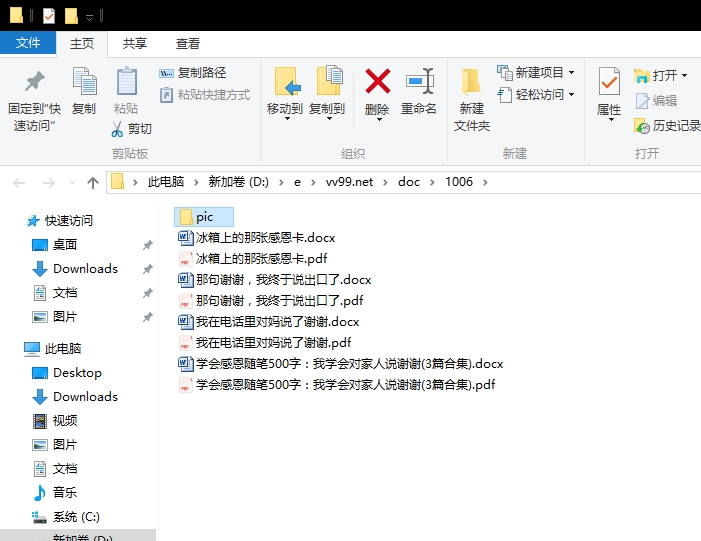Open pinned 桌面 in Quick access
The image size is (701, 541).
pyautogui.click(x=55, y=245)
